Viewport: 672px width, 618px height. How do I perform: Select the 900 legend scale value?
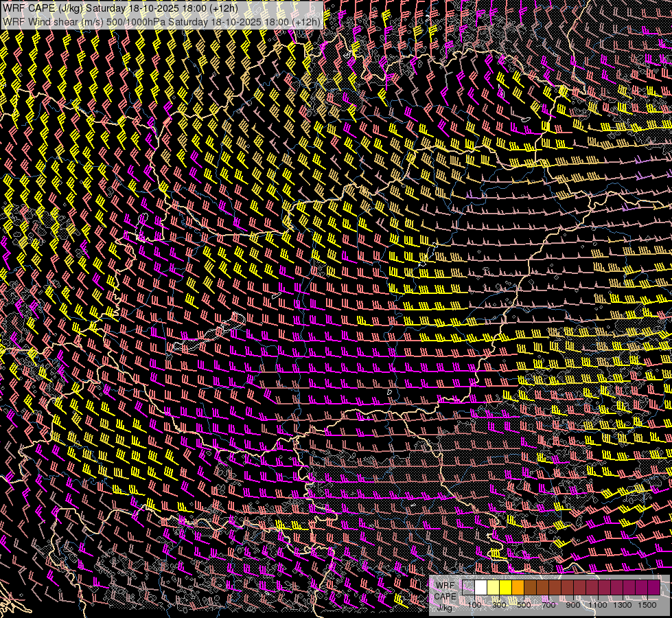(x=573, y=604)
